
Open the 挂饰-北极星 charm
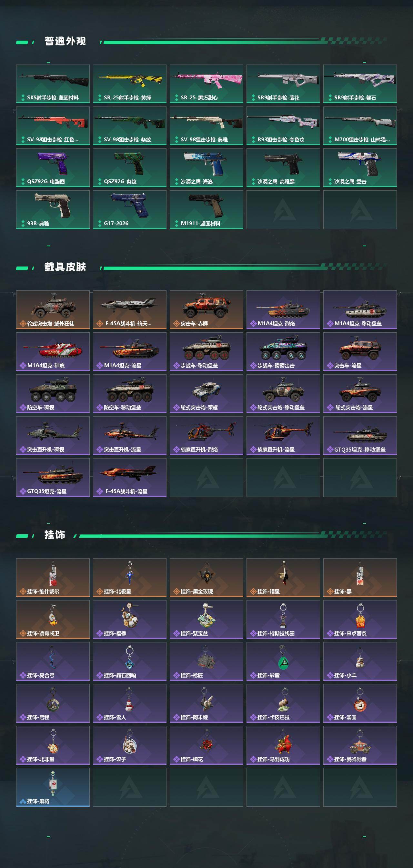(x=130, y=578)
